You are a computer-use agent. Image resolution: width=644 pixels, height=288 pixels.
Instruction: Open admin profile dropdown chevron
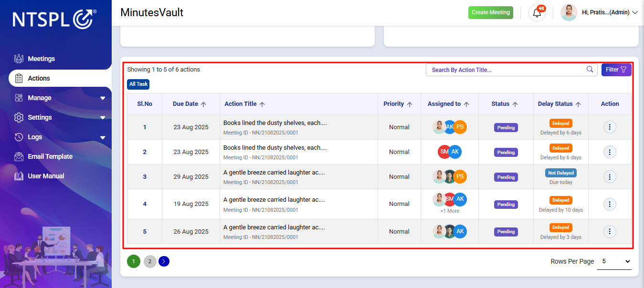[635, 12]
